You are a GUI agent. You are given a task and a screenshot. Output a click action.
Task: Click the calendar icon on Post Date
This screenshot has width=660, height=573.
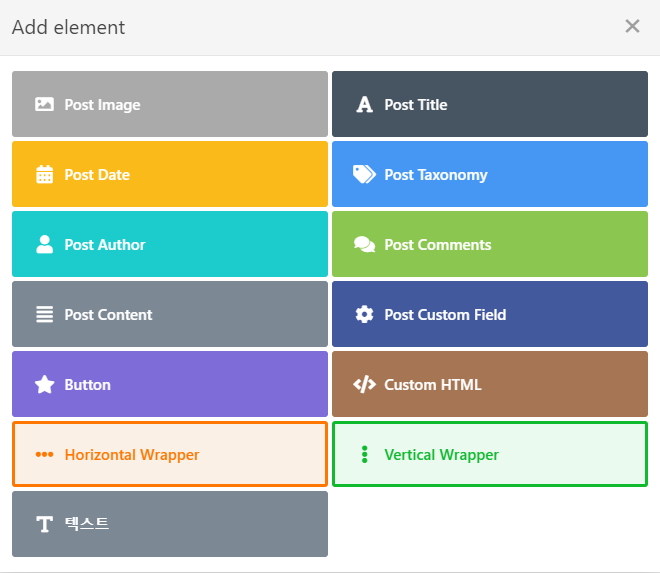coord(44,174)
